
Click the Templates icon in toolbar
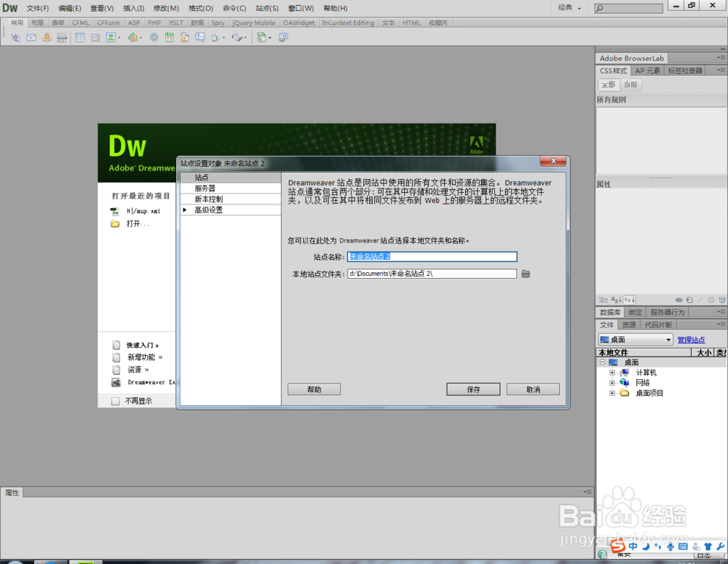pos(261,38)
